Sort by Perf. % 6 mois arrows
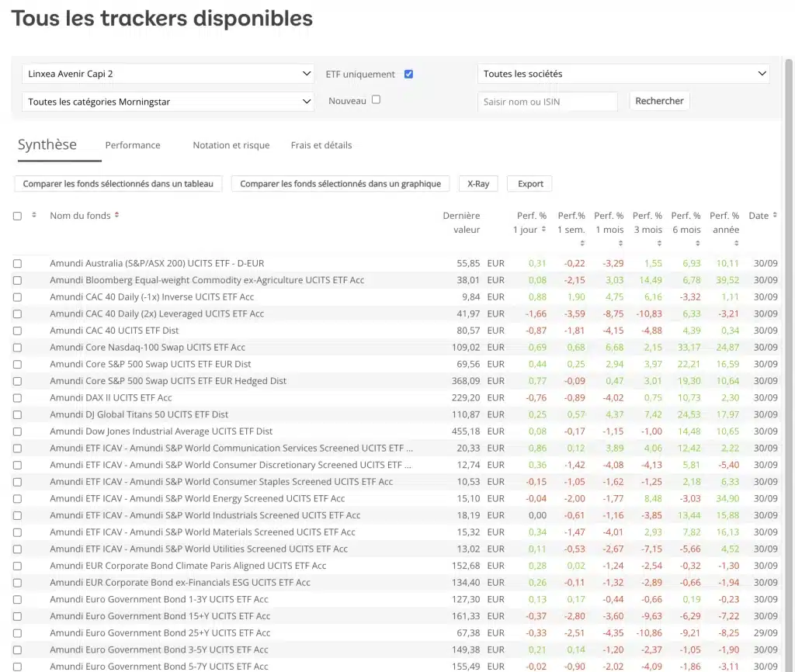The height and width of the screenshot is (672, 795). (698, 243)
